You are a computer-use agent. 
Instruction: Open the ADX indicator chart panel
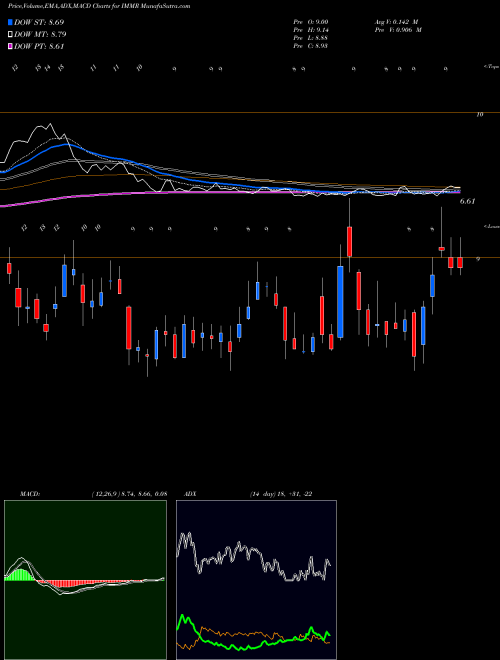coord(256,580)
